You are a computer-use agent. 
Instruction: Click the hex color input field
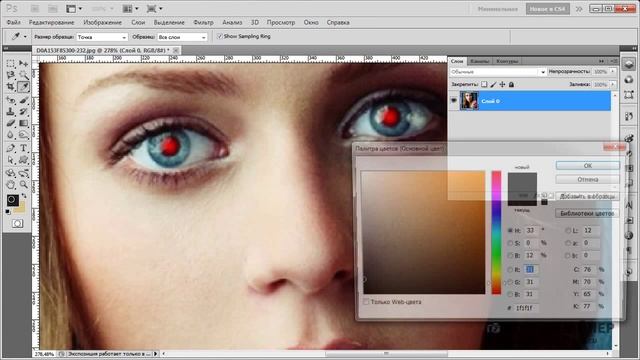pos(527,308)
